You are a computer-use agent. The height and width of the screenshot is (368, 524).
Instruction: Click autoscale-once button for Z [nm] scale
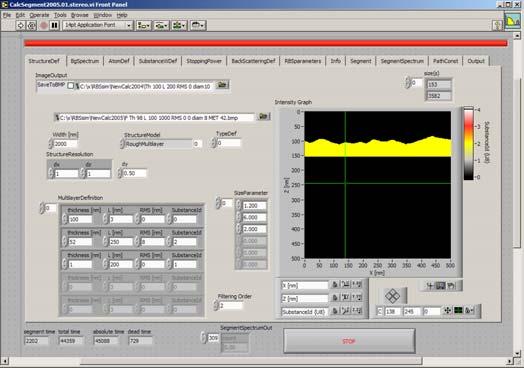pos(346,298)
